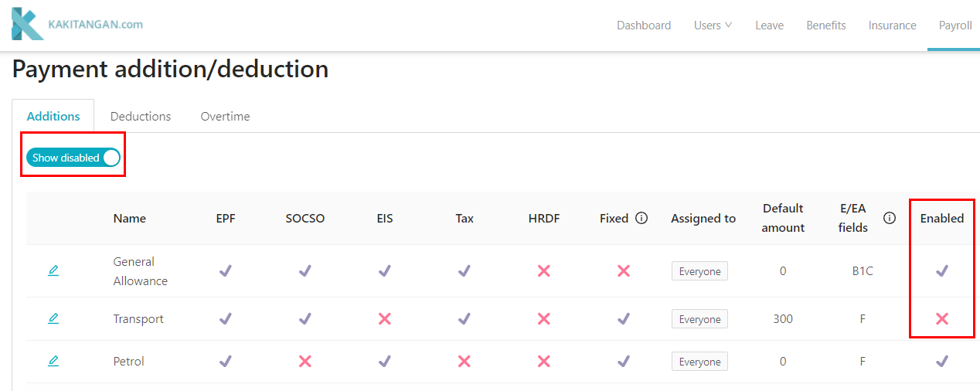This screenshot has height=391, width=980.
Task: Click the info icon beside Fixed
Action: (x=641, y=219)
